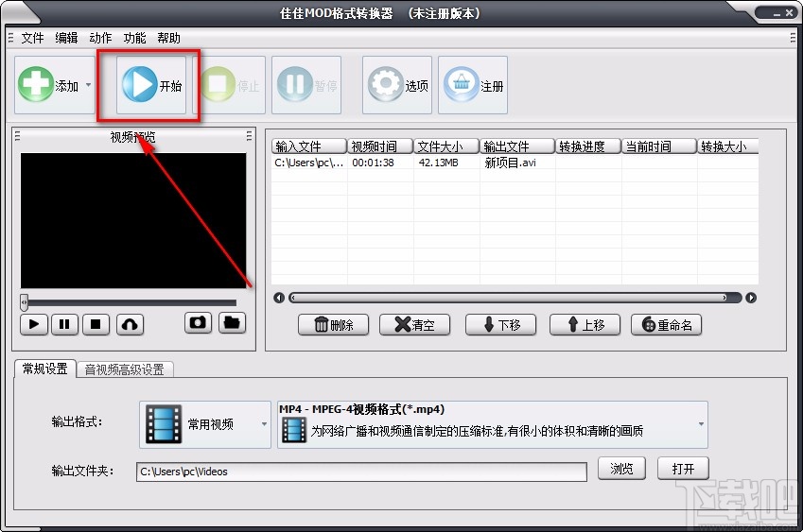The image size is (803, 532).
Task: Click the 浏览 (Browse) button
Action: (x=621, y=469)
